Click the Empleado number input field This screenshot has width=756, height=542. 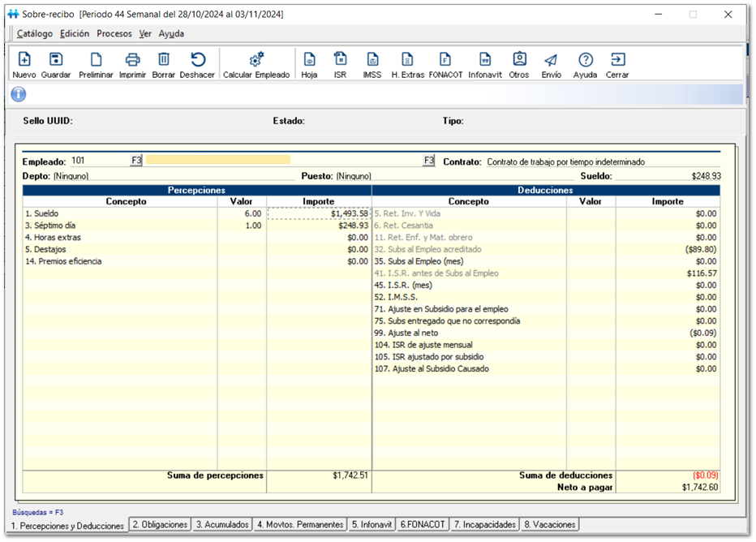tap(99, 161)
